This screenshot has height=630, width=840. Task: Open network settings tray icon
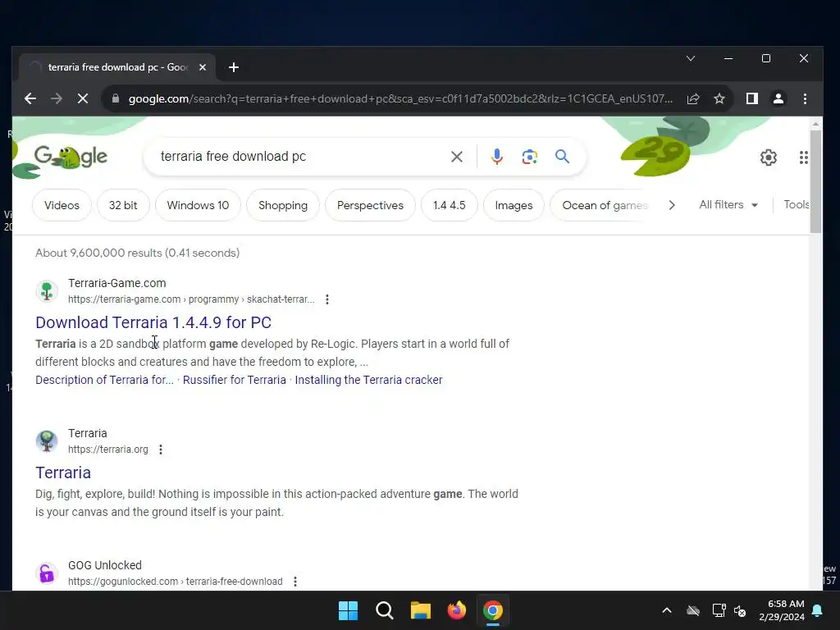coord(719,610)
